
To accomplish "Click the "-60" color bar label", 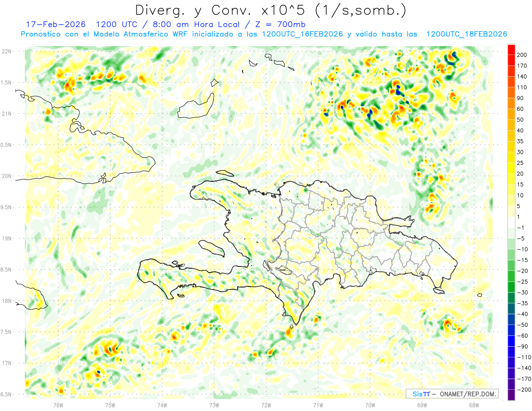I will coord(522,336).
